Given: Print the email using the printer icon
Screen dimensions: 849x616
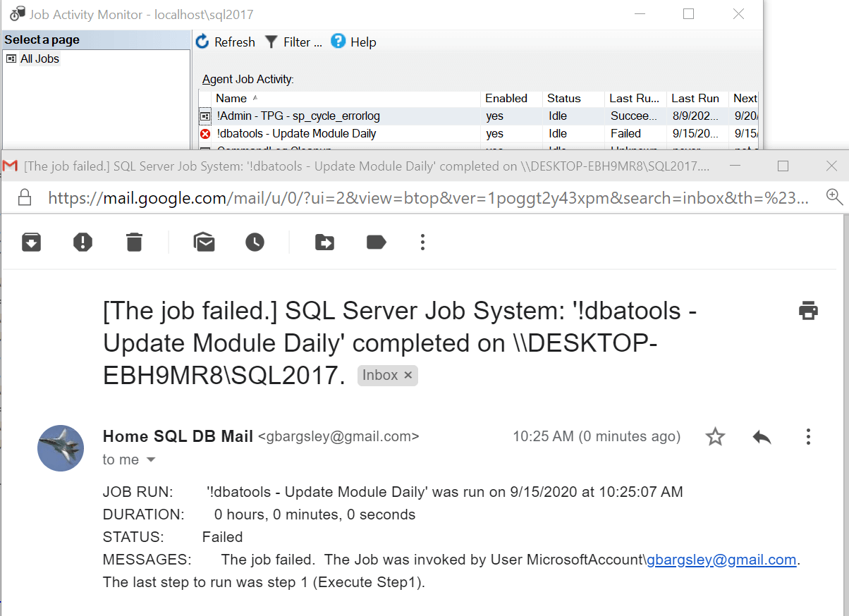Looking at the screenshot, I should pyautogui.click(x=808, y=310).
